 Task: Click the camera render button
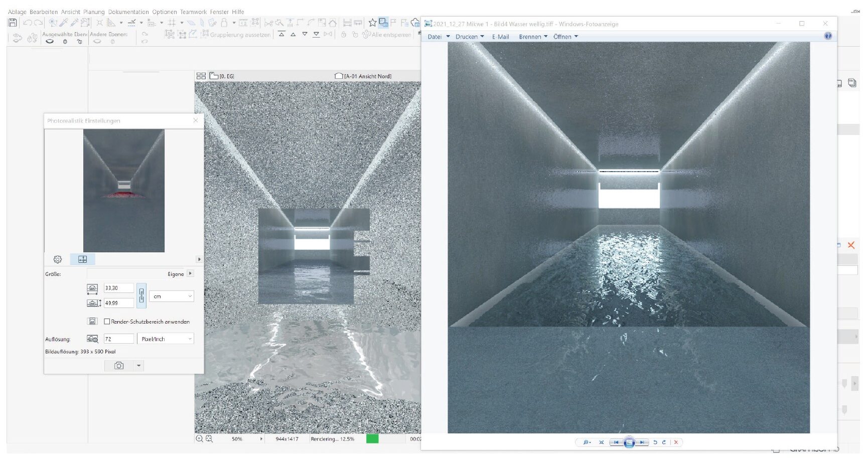(119, 366)
